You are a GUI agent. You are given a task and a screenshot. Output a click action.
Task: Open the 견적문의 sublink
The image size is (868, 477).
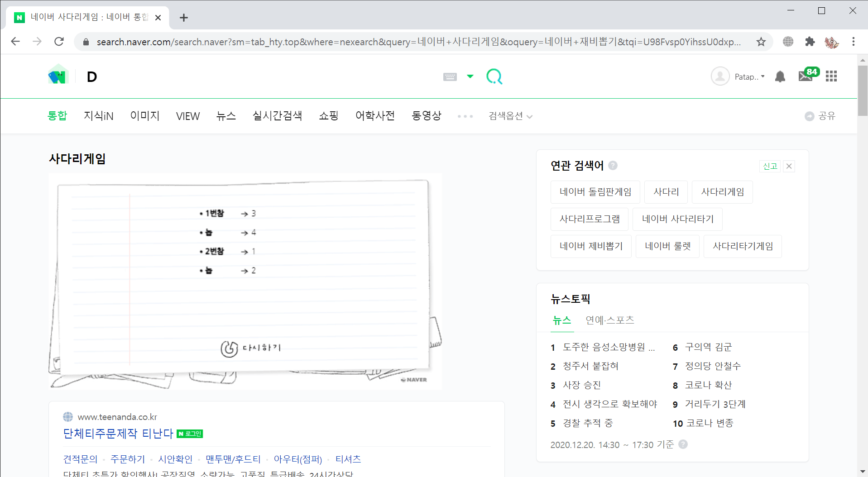[80, 459]
